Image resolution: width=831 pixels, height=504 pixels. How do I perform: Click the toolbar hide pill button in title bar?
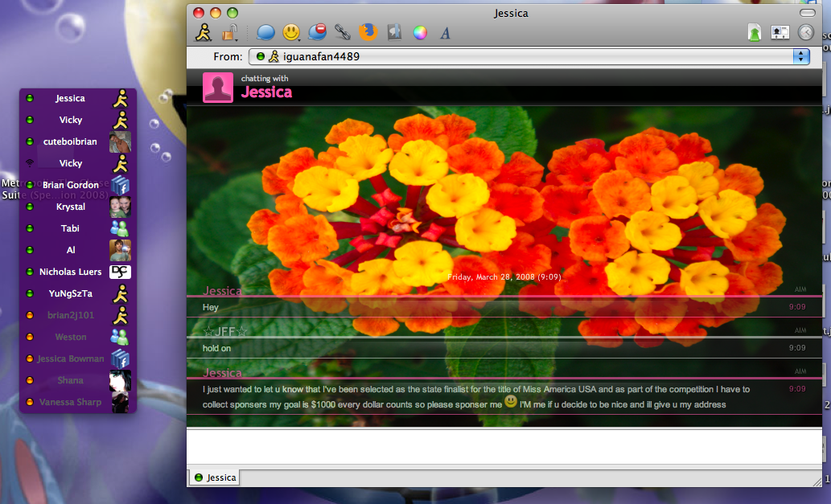[807, 13]
